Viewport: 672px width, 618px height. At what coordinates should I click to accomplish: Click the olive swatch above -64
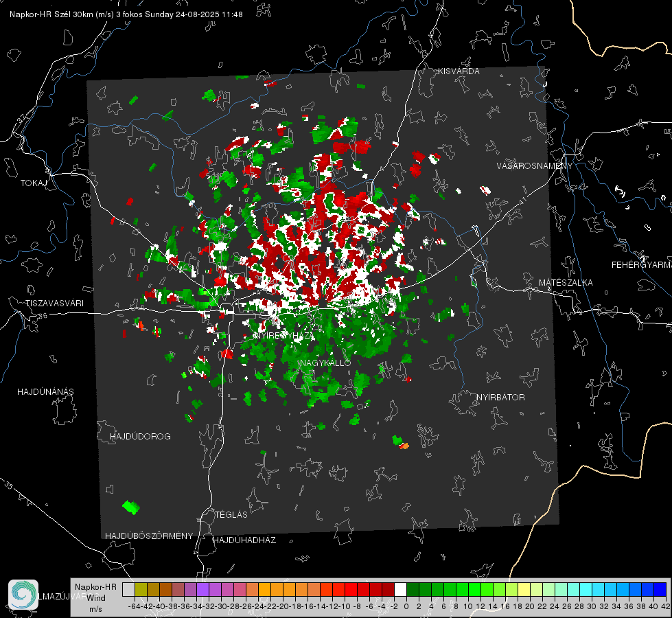tap(141, 589)
